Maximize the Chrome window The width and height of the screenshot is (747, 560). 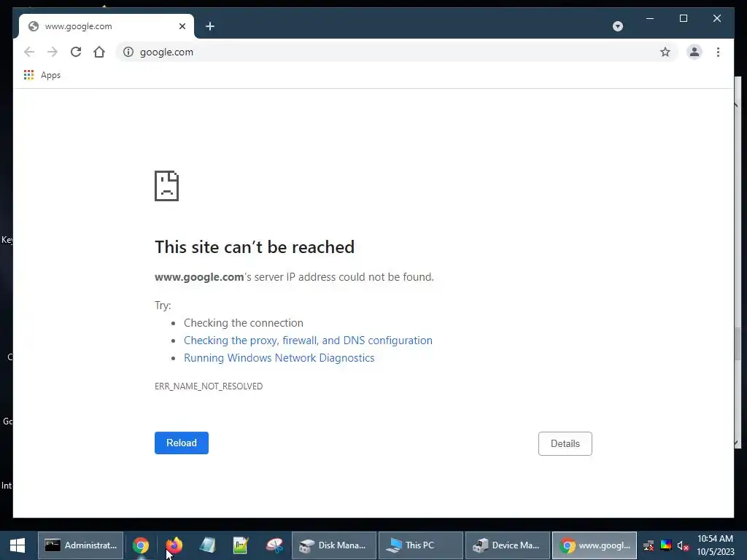click(x=683, y=18)
